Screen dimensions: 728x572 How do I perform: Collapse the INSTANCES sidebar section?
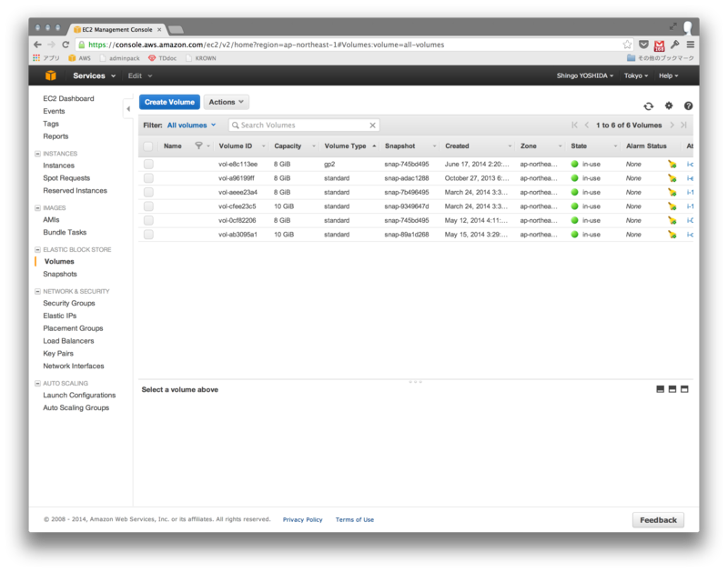coord(37,154)
